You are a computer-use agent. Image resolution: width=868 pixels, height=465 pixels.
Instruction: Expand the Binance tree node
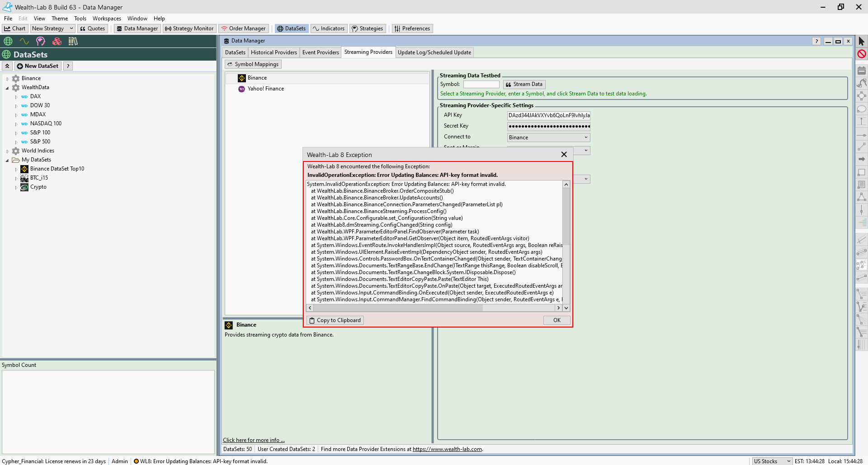7,79
